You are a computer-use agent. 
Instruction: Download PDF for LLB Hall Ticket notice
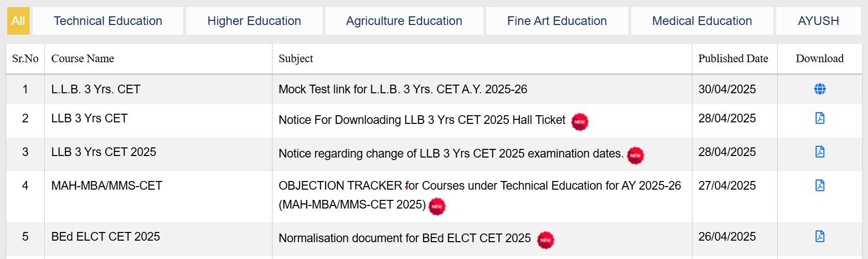[820, 118]
